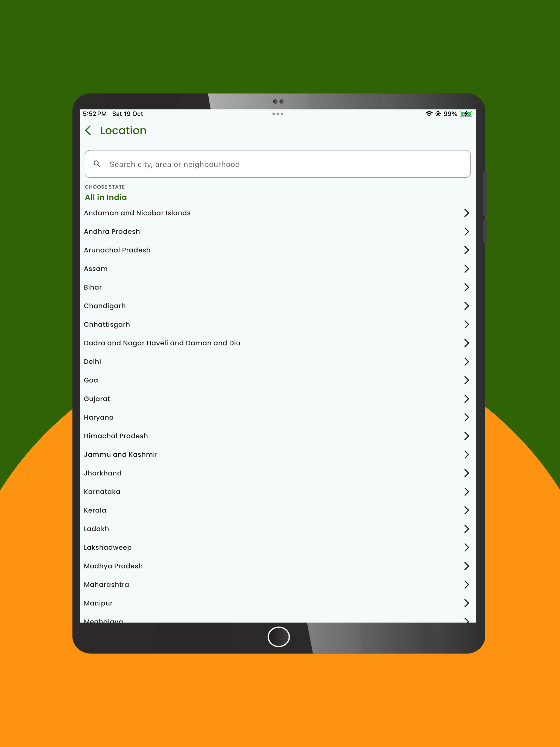The width and height of the screenshot is (560, 747).
Task: Open chevron beside Haryana
Action: [x=466, y=417]
